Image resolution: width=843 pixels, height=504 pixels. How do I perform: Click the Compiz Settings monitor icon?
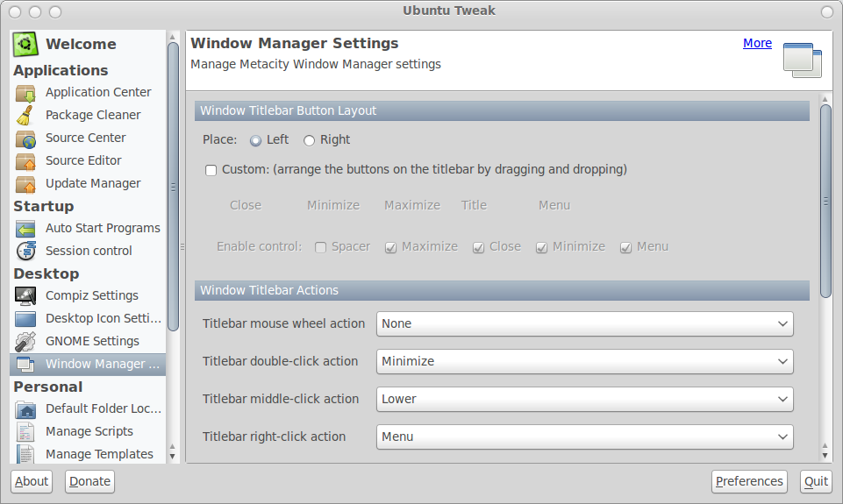click(25, 295)
